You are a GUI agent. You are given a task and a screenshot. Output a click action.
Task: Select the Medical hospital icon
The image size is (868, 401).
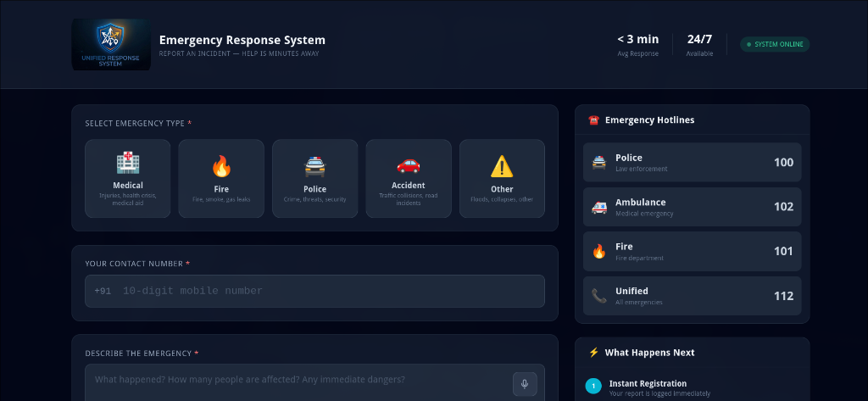point(128,163)
